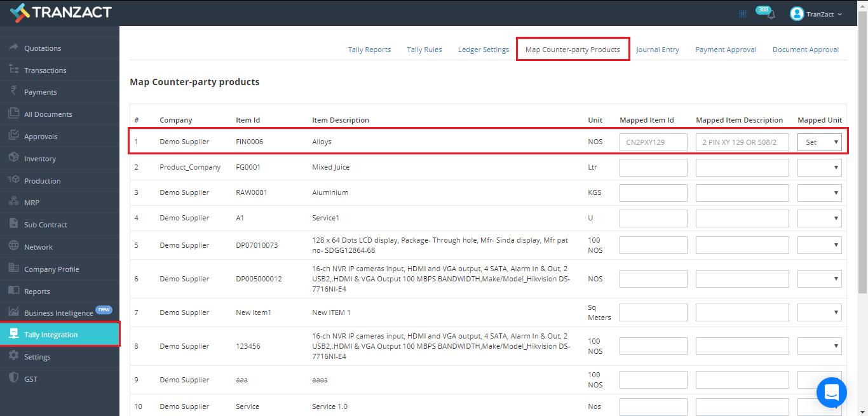Click the MRP sidebar icon
This screenshot has height=416, width=868.
coord(13,202)
